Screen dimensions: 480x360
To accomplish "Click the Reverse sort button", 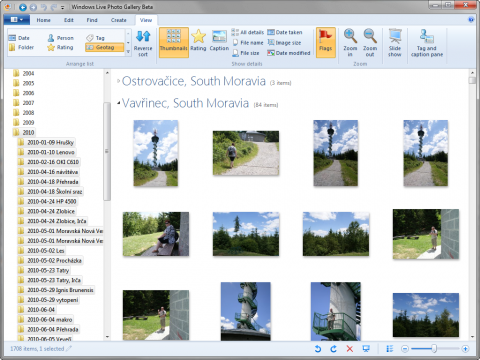I will click(143, 43).
